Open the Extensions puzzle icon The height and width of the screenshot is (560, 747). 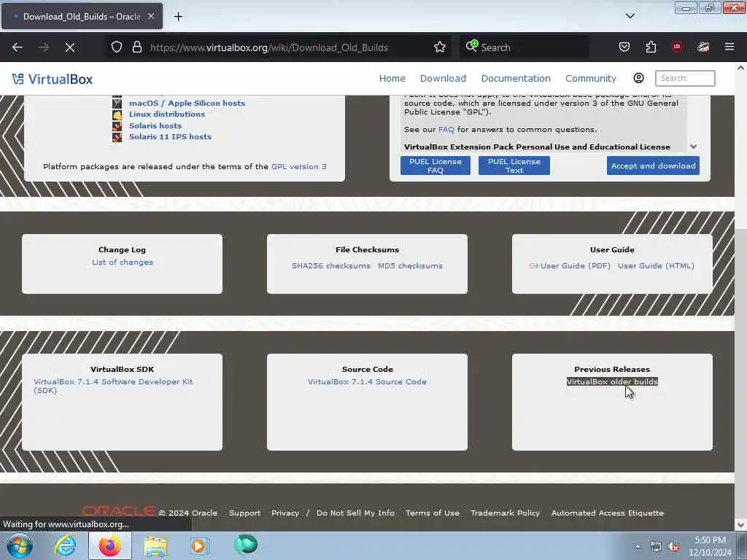[x=651, y=47]
